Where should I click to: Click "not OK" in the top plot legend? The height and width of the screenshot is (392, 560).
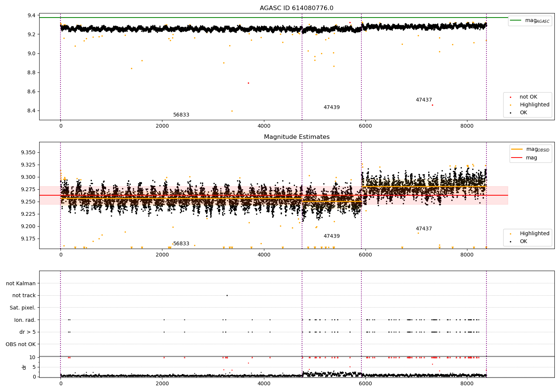[528, 97]
